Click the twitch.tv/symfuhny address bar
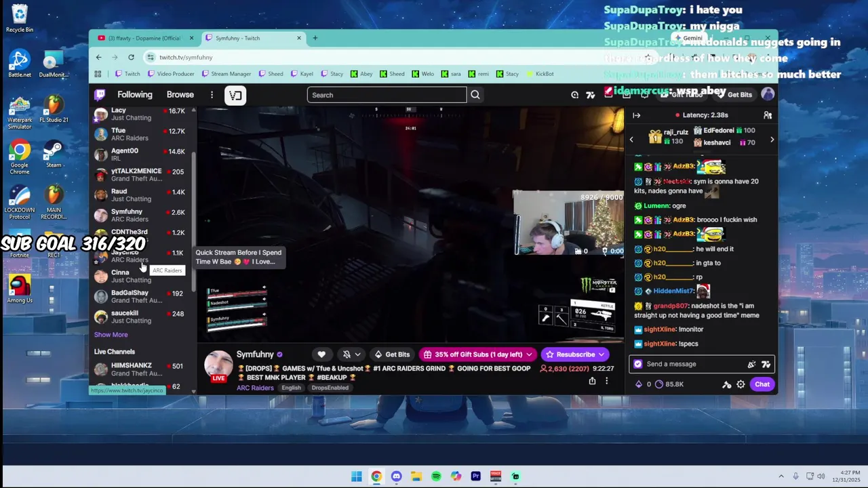 (x=400, y=57)
